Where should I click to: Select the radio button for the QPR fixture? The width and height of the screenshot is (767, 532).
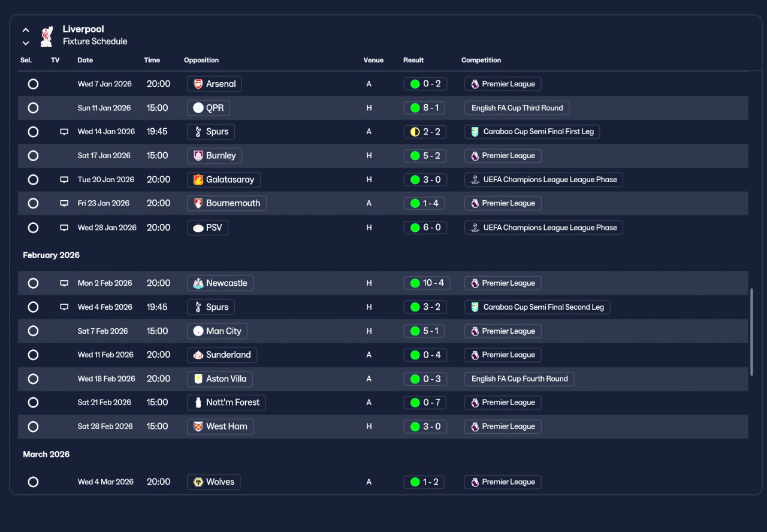point(33,108)
